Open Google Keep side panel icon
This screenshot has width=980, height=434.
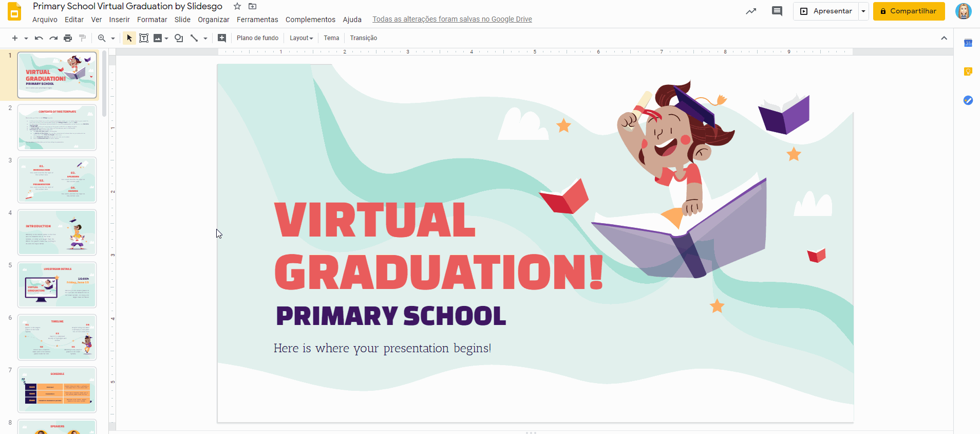pos(968,72)
